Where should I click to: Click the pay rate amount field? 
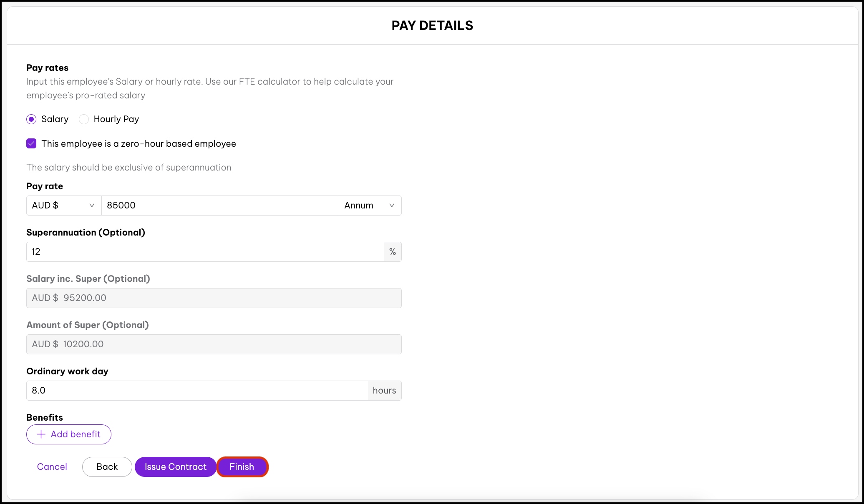(220, 206)
